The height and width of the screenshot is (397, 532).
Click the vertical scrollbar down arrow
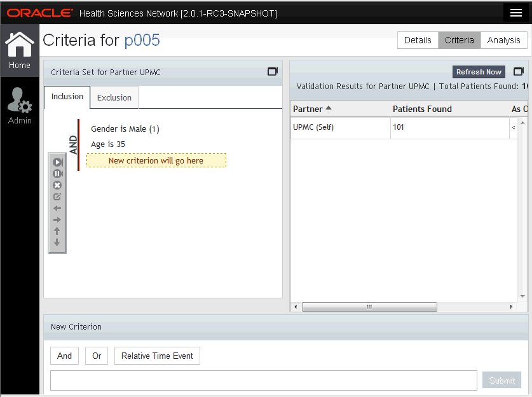coord(522,296)
